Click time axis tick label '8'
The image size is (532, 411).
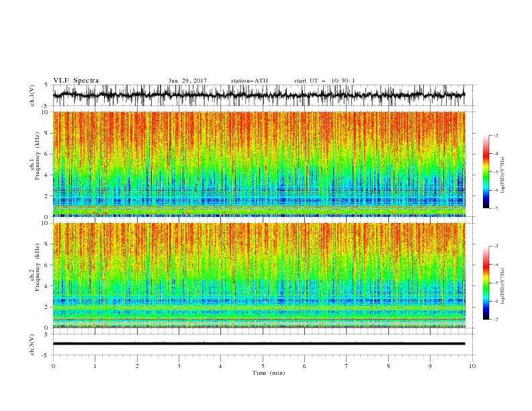click(x=388, y=366)
